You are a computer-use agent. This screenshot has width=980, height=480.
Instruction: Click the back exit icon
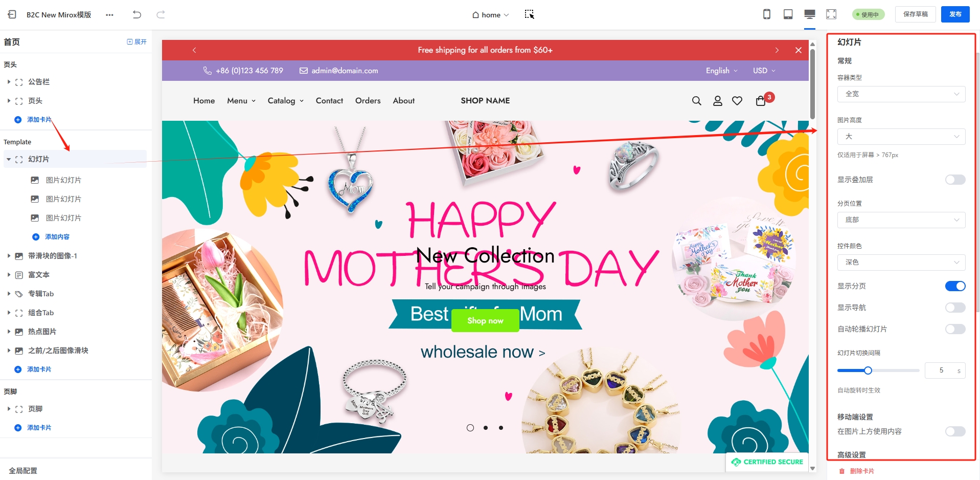12,15
